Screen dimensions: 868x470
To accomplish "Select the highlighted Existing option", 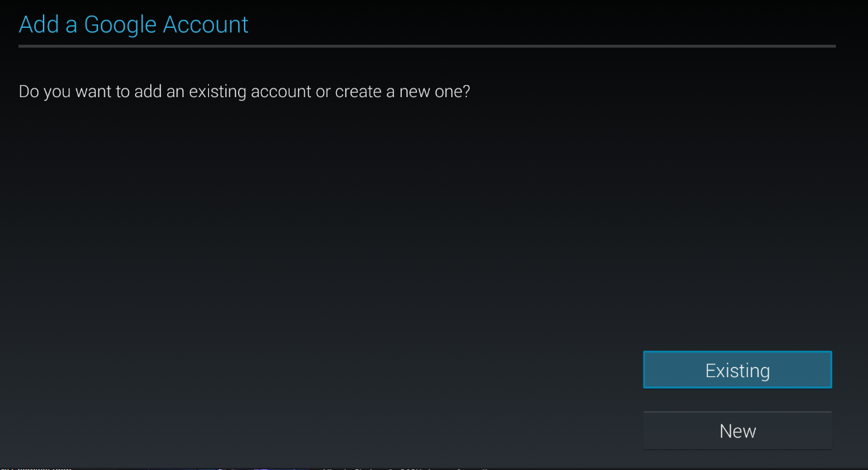I will [737, 370].
